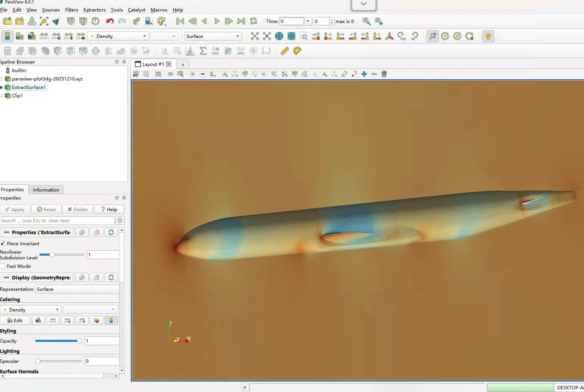This screenshot has width=584, height=392.
Task: Click the light bulb lighting icon
Action: [x=488, y=36]
